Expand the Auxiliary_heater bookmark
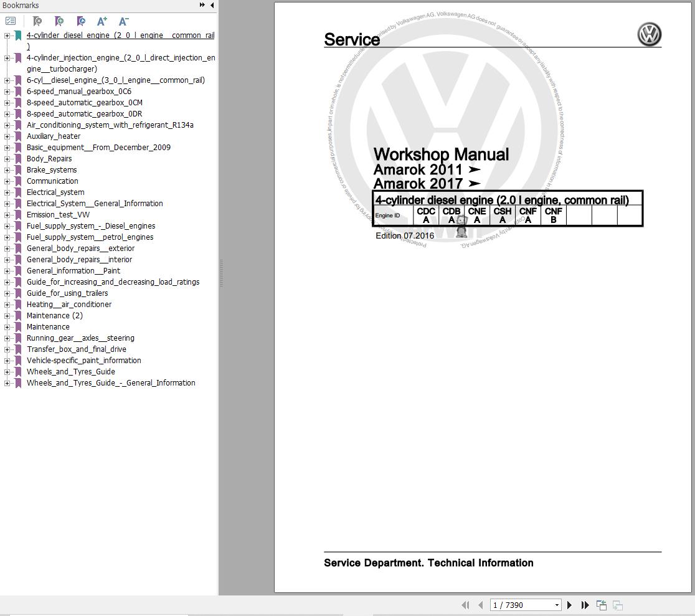This screenshot has width=695, height=616. click(7, 136)
